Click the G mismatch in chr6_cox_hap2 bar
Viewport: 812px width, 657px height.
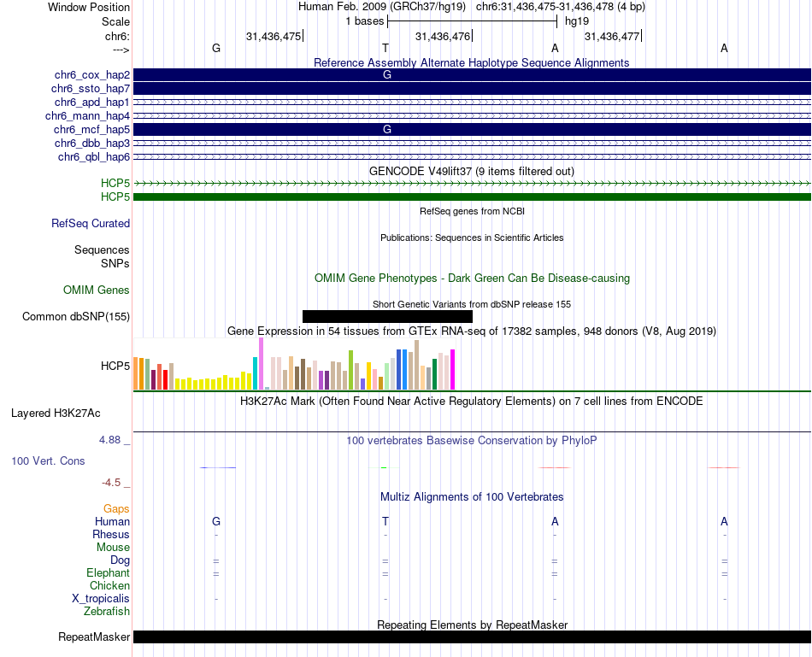tap(387, 75)
